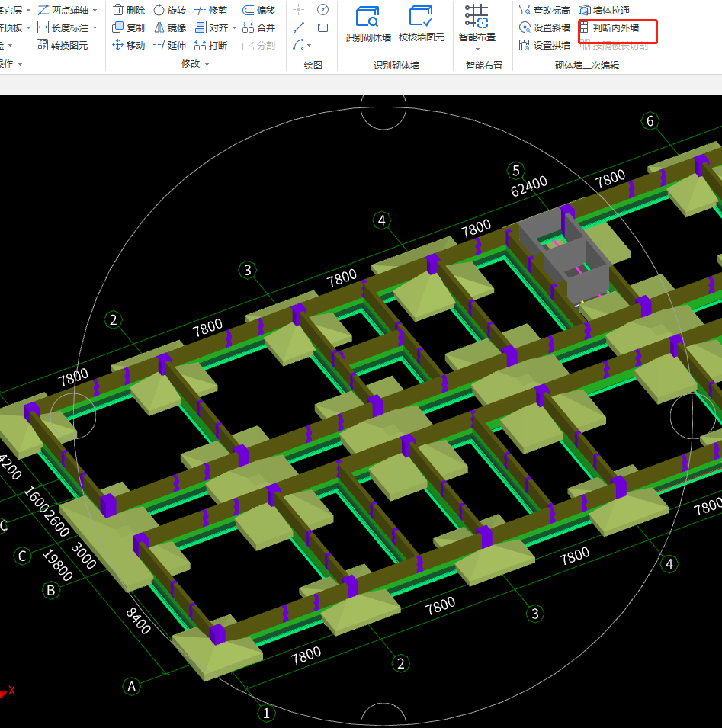Click the 转换图元 convert element tool
Viewport: 722px width, 728px height.
point(63,45)
